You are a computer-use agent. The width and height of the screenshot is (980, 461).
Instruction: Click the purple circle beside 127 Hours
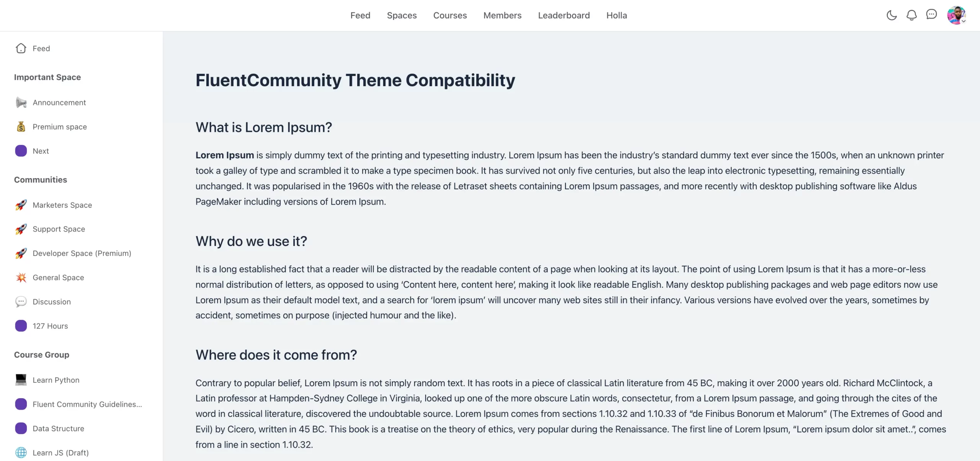click(x=21, y=326)
